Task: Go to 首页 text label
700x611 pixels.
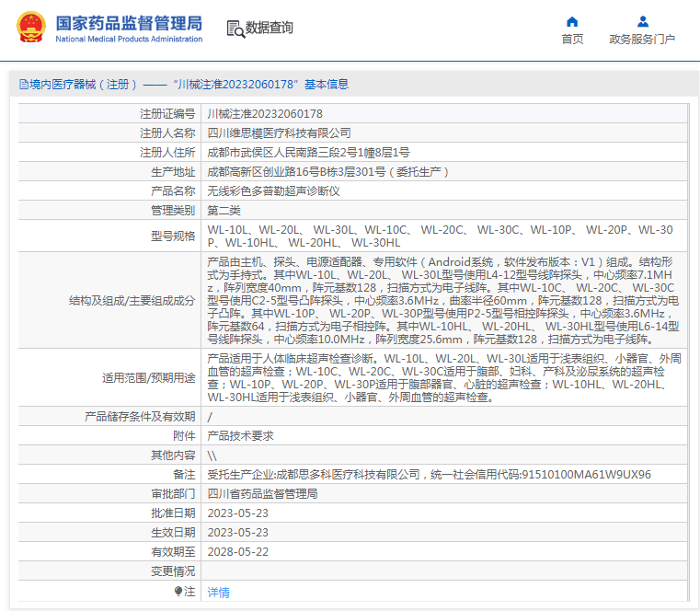Action: [x=572, y=39]
